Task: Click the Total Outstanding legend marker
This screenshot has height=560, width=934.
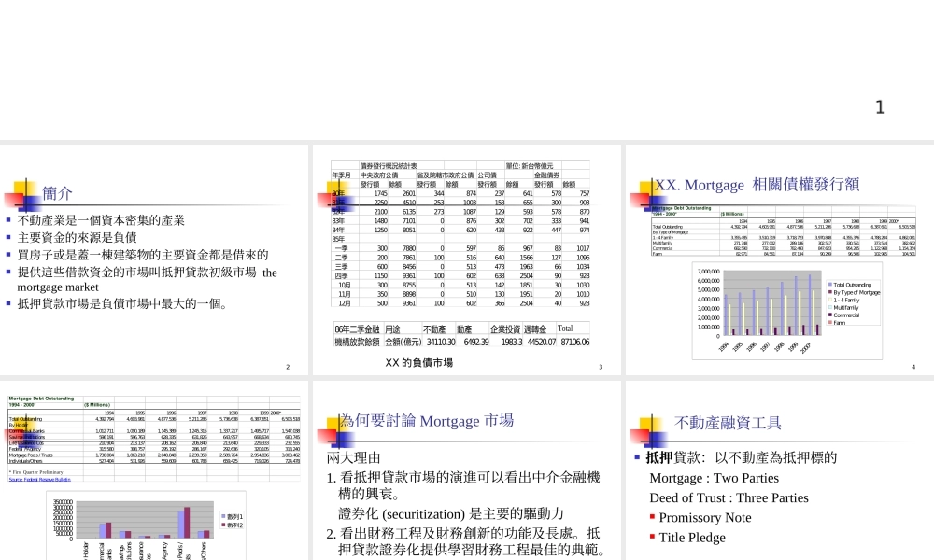Action: point(830,284)
